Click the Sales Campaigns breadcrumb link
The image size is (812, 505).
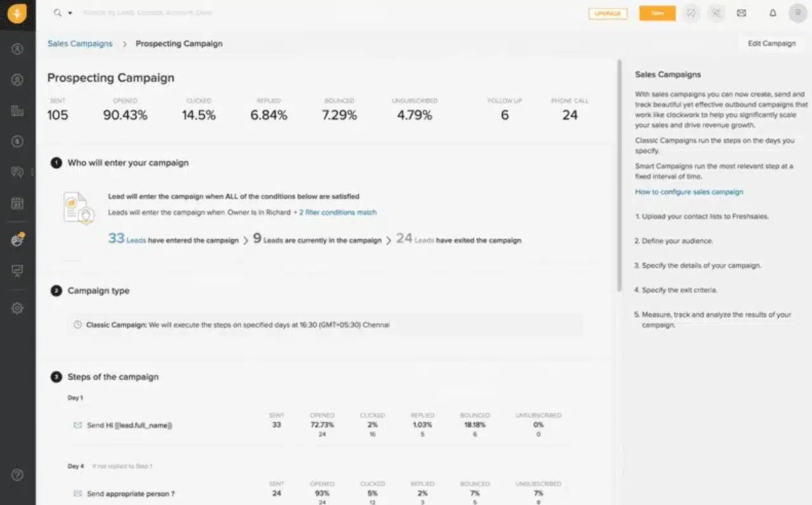(80, 43)
